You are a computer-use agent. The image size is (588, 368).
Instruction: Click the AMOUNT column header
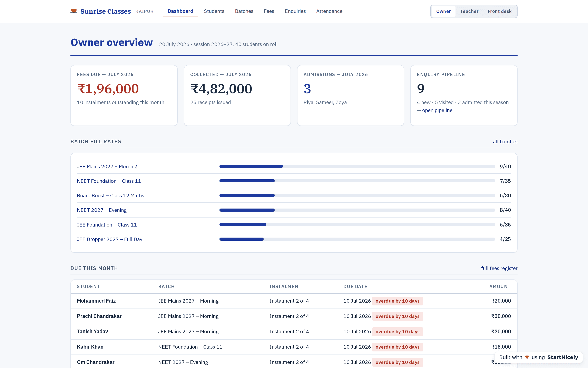tap(500, 286)
